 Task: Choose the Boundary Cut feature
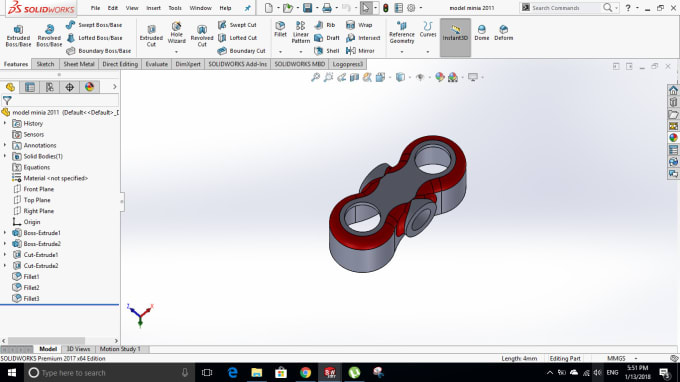pyautogui.click(x=242, y=51)
